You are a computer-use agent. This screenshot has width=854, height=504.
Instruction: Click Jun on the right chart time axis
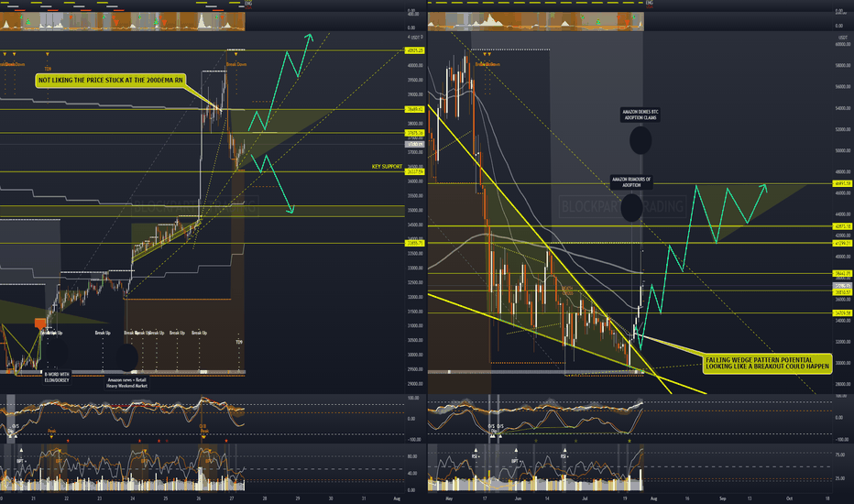click(x=518, y=499)
